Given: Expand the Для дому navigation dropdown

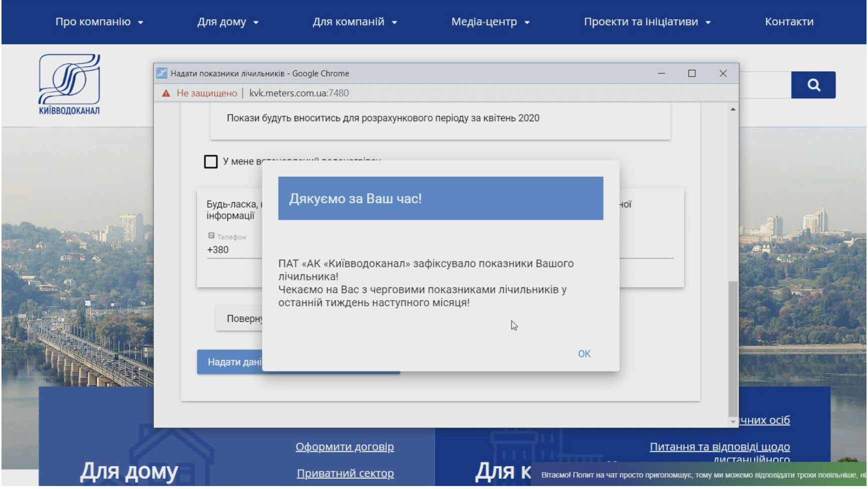Looking at the screenshot, I should click(227, 22).
